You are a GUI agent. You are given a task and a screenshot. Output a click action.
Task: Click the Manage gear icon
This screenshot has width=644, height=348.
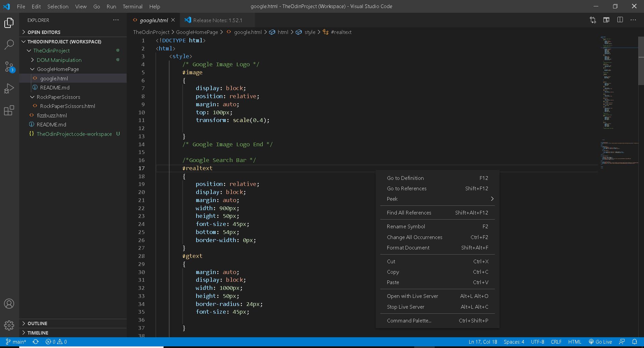click(9, 325)
